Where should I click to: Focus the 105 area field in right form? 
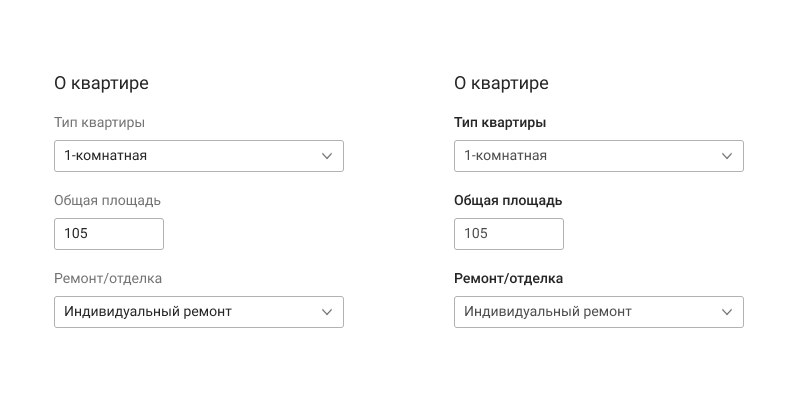point(509,234)
